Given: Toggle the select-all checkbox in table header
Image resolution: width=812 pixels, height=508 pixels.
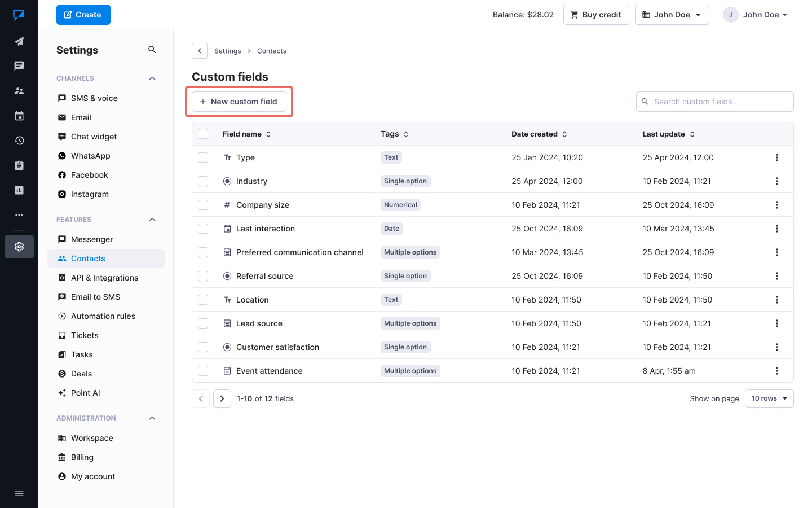Looking at the screenshot, I should (x=203, y=134).
